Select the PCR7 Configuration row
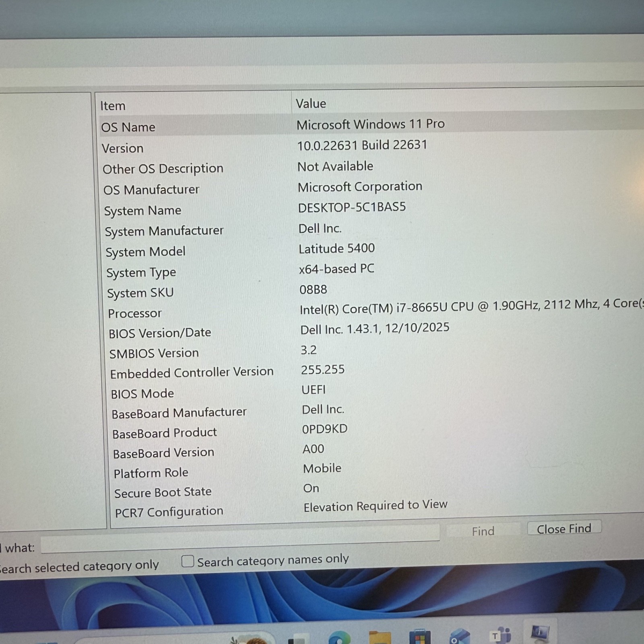The height and width of the screenshot is (644, 644). [380, 509]
